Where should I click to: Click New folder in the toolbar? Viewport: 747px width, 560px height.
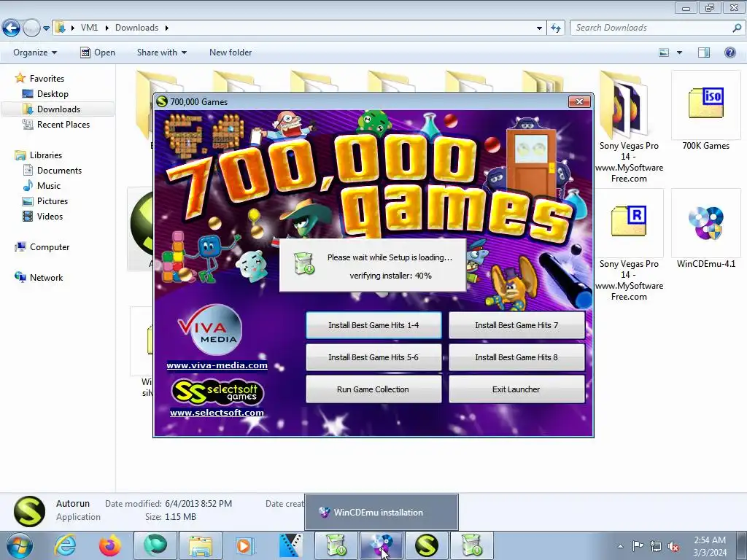231,52
